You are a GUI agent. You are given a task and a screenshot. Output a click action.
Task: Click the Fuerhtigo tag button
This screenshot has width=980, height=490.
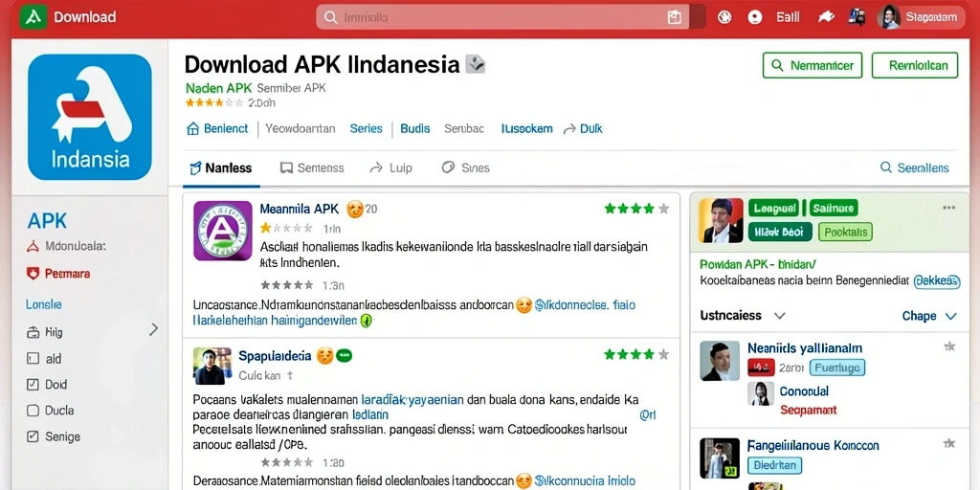pos(837,367)
